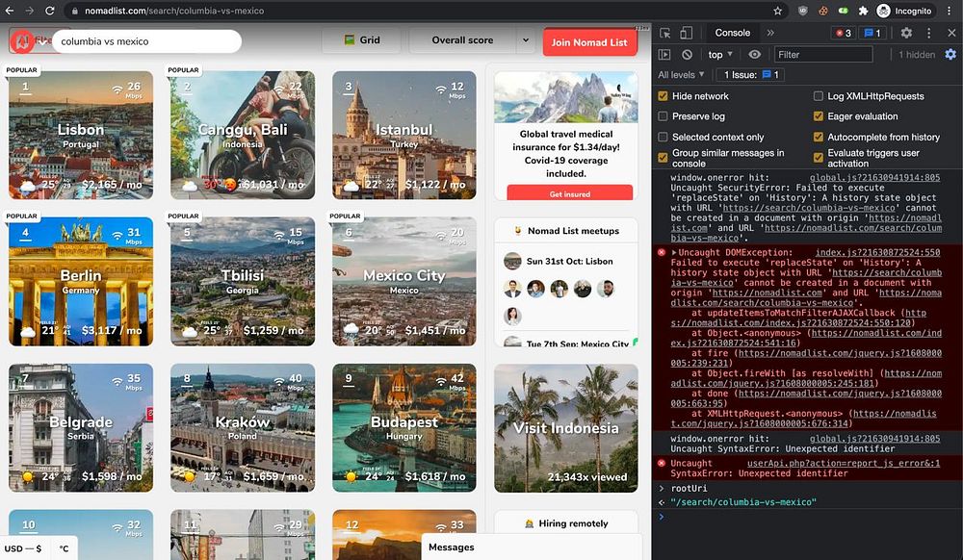
Task: Open global.js link at first onerror
Action: click(874, 177)
